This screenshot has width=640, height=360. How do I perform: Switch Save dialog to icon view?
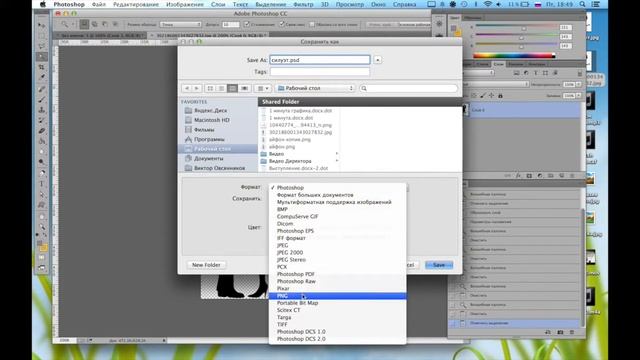click(x=210, y=88)
